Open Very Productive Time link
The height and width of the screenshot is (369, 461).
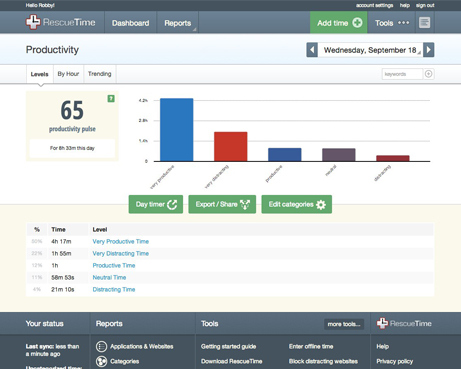(x=121, y=241)
